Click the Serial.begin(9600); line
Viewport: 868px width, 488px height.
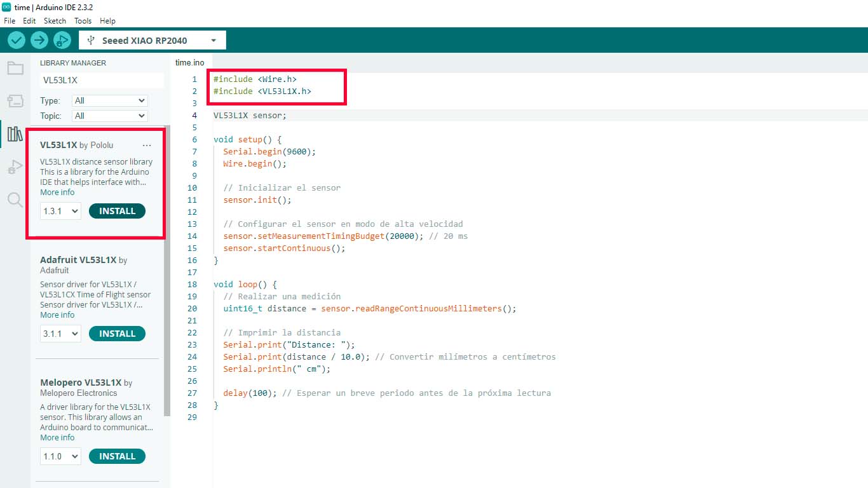point(269,152)
